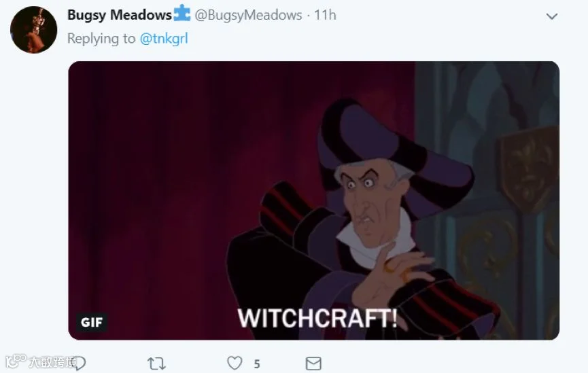Open the @tnkgrl mention link
This screenshot has height=373, width=588.
[x=164, y=39]
